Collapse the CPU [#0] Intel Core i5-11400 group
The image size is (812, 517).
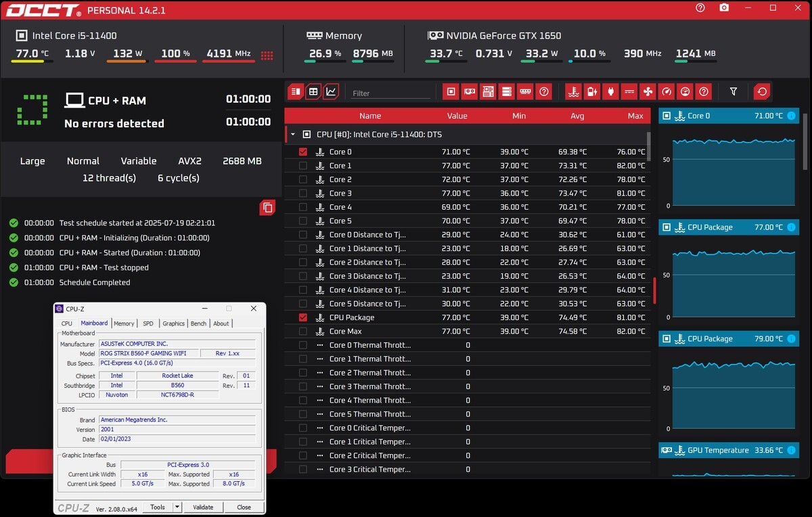tap(293, 135)
